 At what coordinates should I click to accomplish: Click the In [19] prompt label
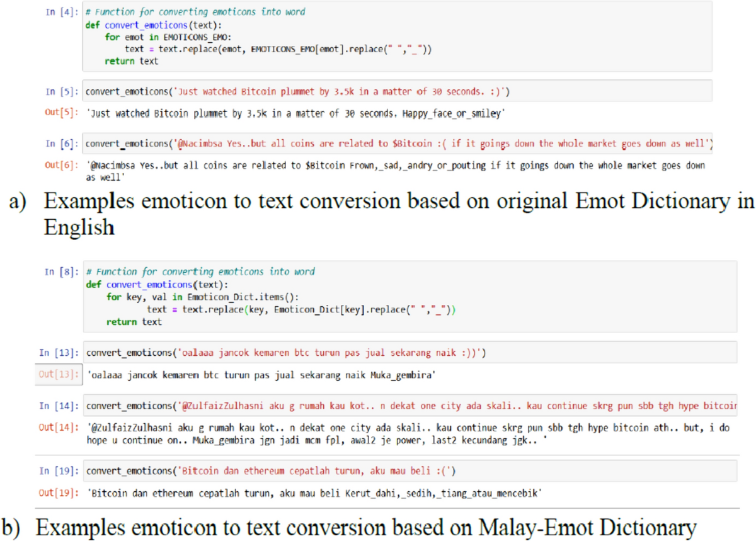tap(61, 470)
